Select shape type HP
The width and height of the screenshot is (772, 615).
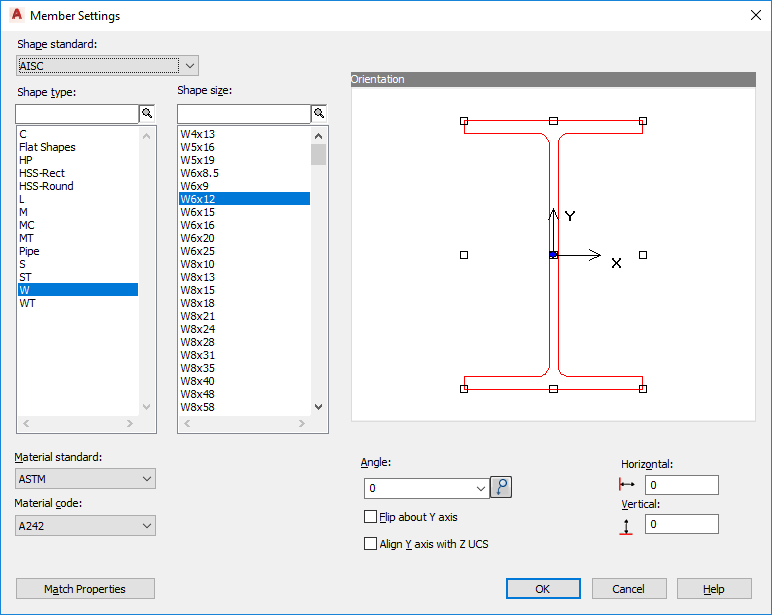pos(78,160)
